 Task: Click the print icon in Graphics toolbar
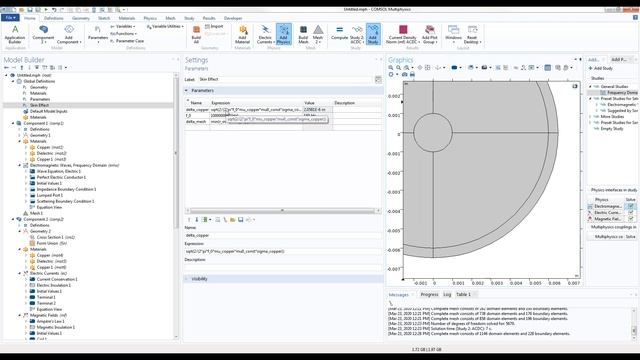tap(412, 75)
